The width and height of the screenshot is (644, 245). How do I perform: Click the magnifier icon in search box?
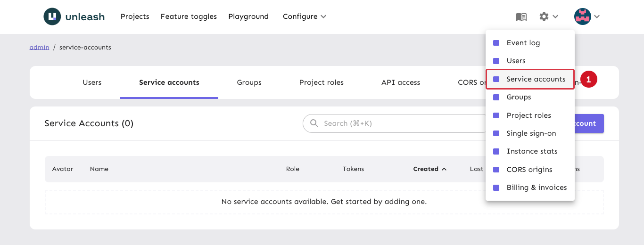(x=314, y=123)
